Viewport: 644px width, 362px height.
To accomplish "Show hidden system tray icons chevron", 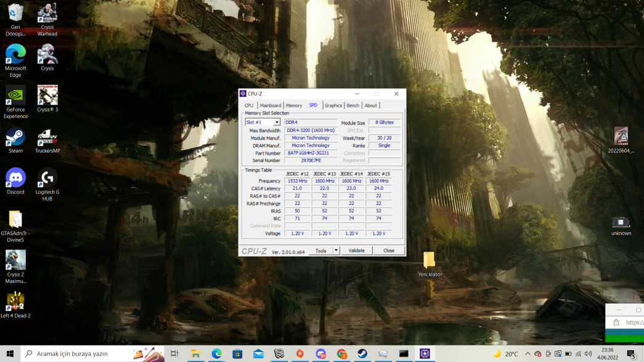I will [x=528, y=354].
